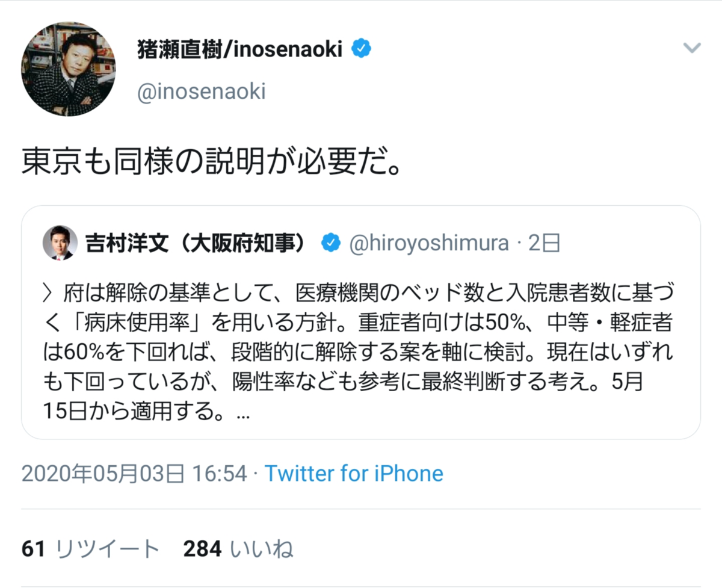The height and width of the screenshot is (588, 722).
Task: Open the 猪瀬直樹/inosenaoki display name
Action: pos(239,50)
